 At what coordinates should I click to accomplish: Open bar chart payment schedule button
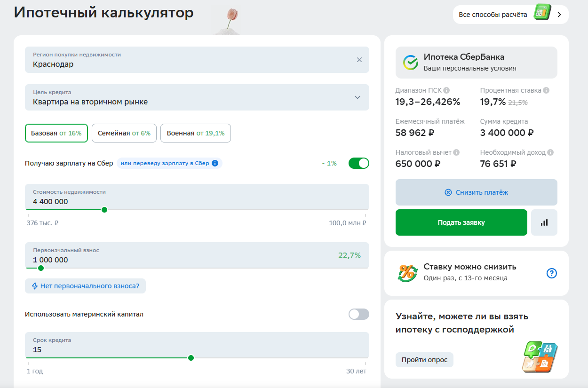click(544, 222)
